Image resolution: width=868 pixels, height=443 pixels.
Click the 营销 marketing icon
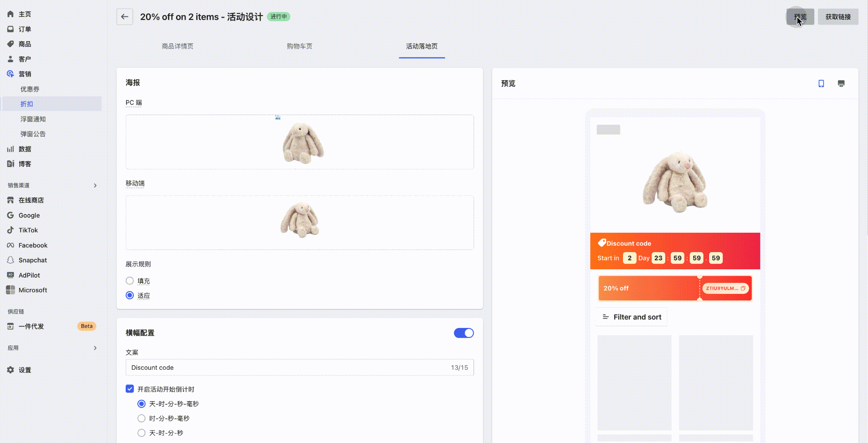[x=10, y=74]
